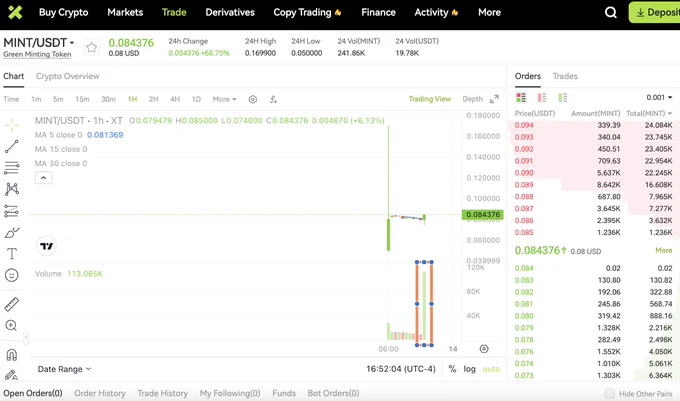Select the brush drawing tool
Viewport: 680px width, 401px height.
[12, 232]
